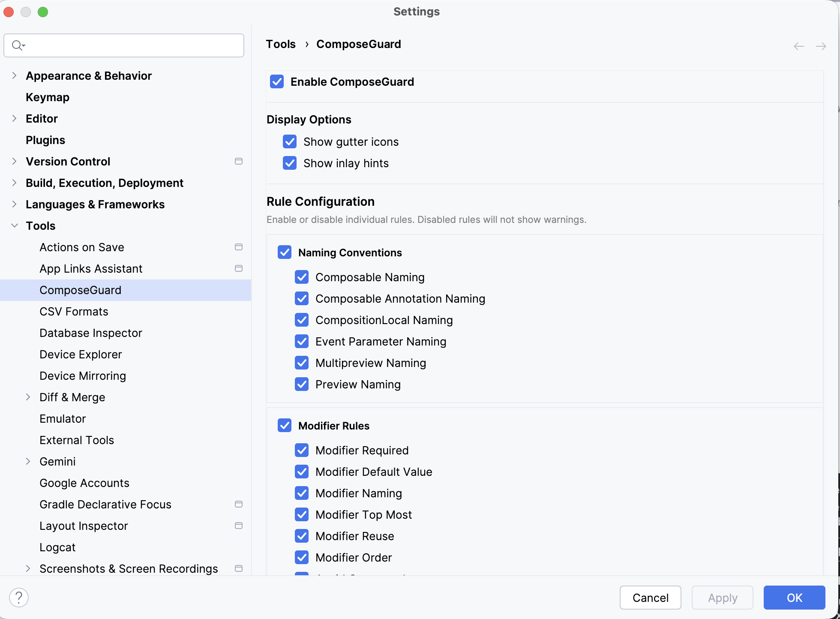Collapse the Tools section
The image size is (840, 619).
click(x=14, y=225)
